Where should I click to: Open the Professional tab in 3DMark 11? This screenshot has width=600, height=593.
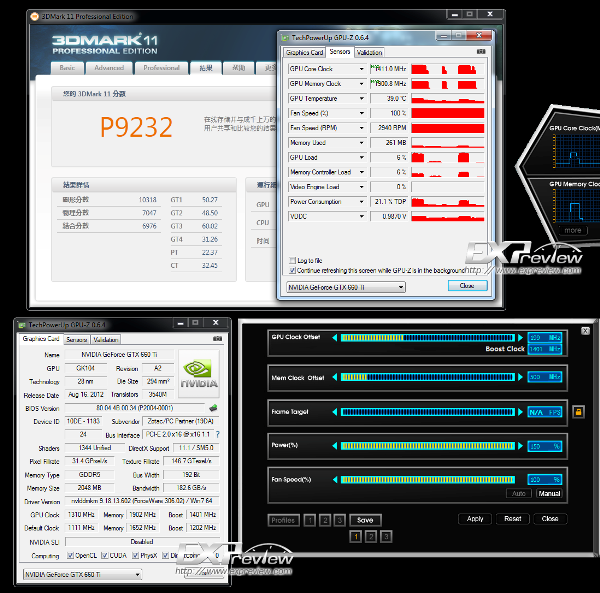[161, 68]
